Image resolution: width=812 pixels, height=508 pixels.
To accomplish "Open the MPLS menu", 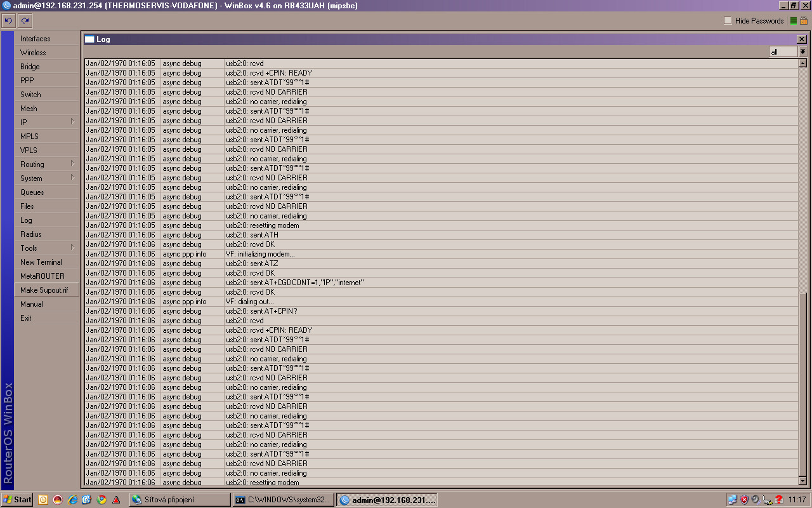I will point(47,137).
